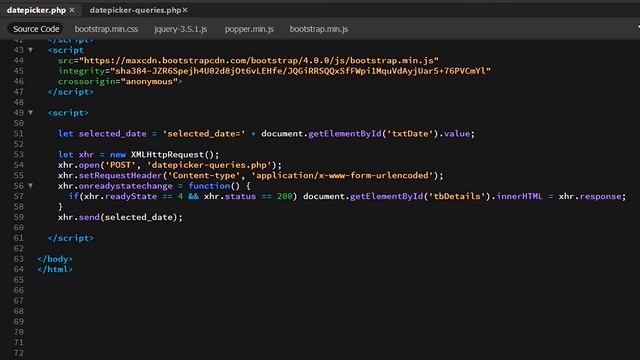Click 'datepicker-queries.php' string in xhr.open
This screenshot has width=640, height=360.
[209, 165]
